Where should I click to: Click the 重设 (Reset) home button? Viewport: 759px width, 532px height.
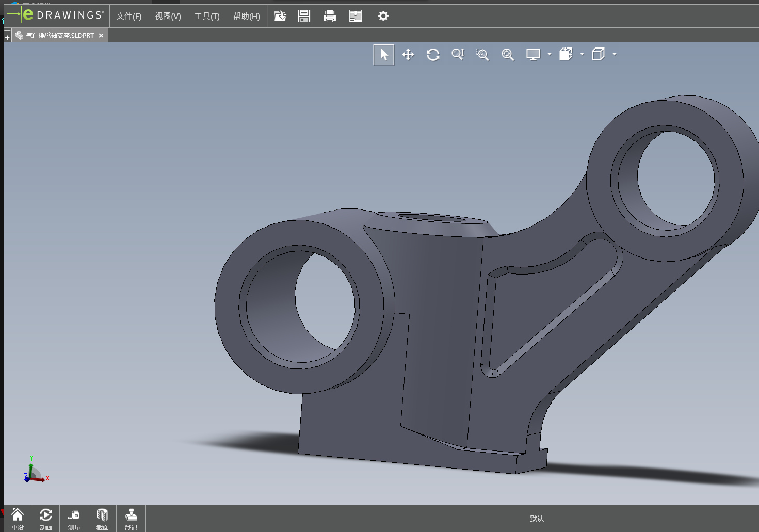(x=18, y=519)
